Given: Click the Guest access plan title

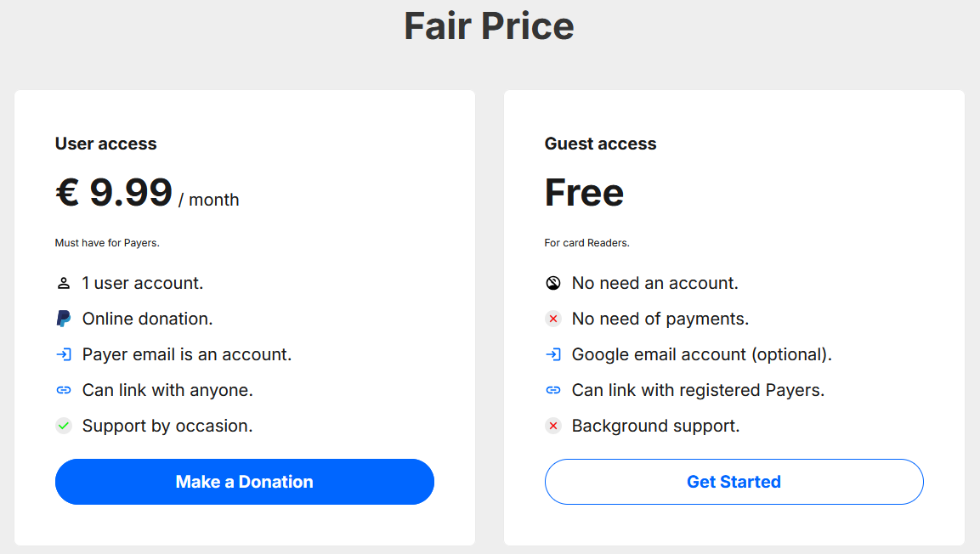Looking at the screenshot, I should click(x=600, y=144).
